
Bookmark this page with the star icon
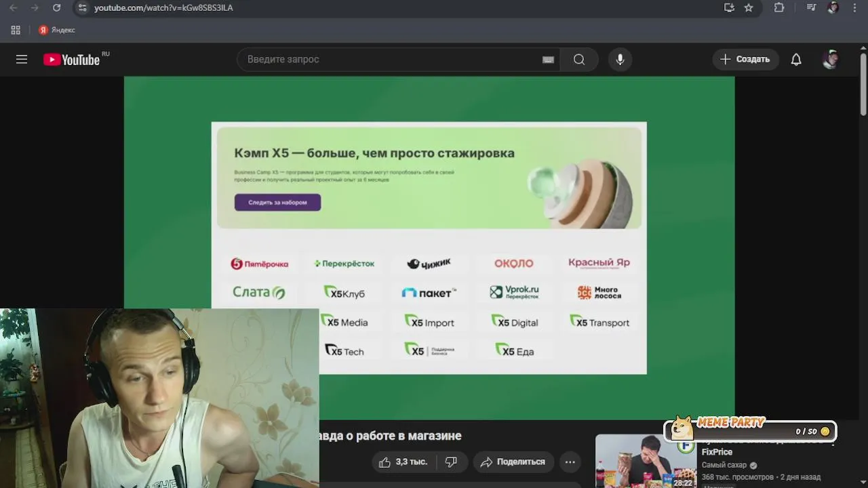tap(749, 8)
